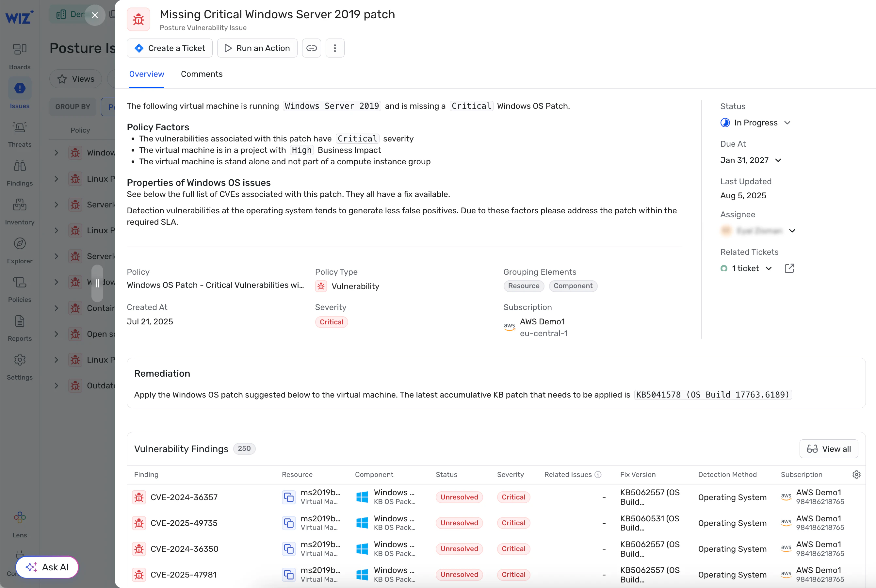Switch to the Comments tab
Image resolution: width=876 pixels, height=588 pixels.
pyautogui.click(x=202, y=74)
